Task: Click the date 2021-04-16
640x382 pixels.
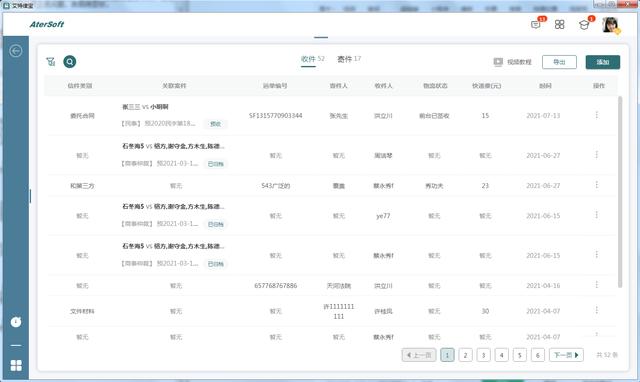Action: pos(543,286)
